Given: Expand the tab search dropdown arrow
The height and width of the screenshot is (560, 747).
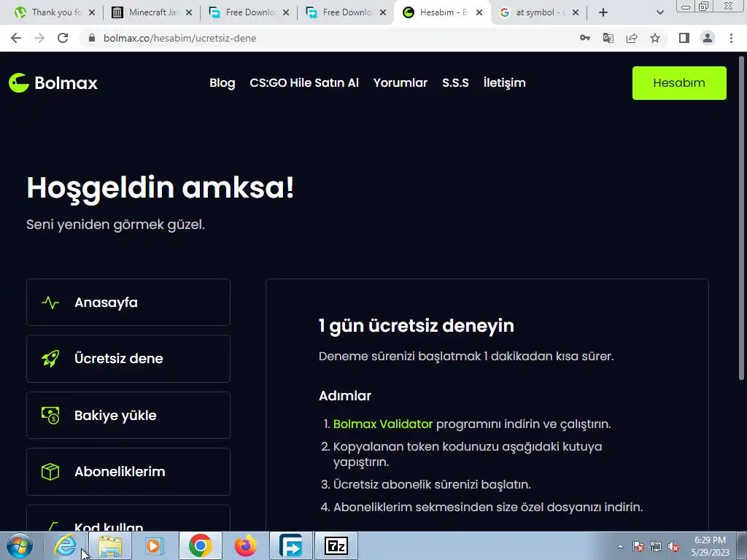Looking at the screenshot, I should (x=659, y=12).
